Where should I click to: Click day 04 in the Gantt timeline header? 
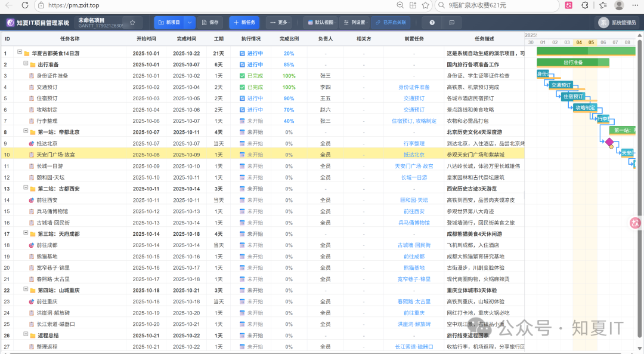pos(579,42)
